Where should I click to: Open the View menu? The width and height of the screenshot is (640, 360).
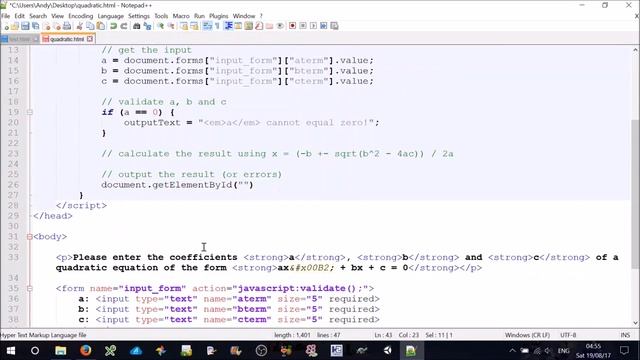(x=58, y=16)
